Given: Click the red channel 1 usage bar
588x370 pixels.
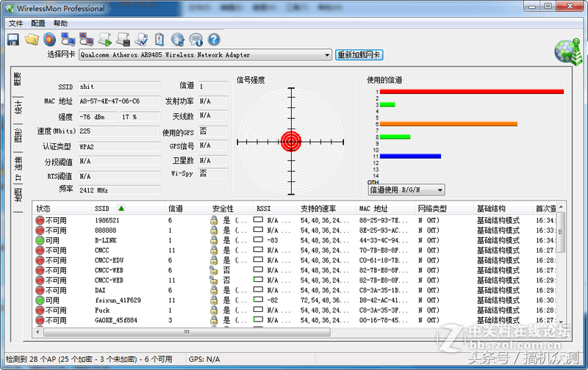Looking at the screenshot, I should (x=472, y=92).
